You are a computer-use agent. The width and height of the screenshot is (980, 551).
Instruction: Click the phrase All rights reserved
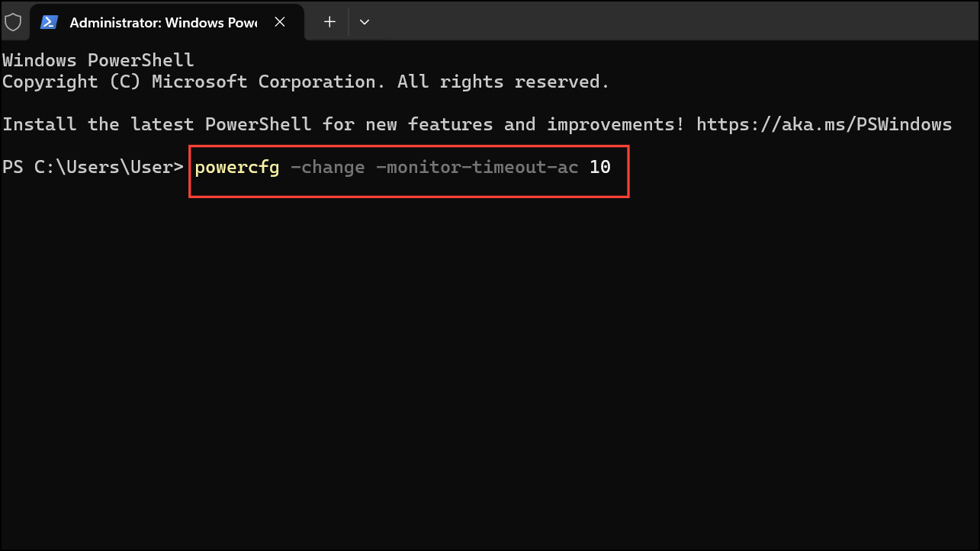(x=503, y=82)
